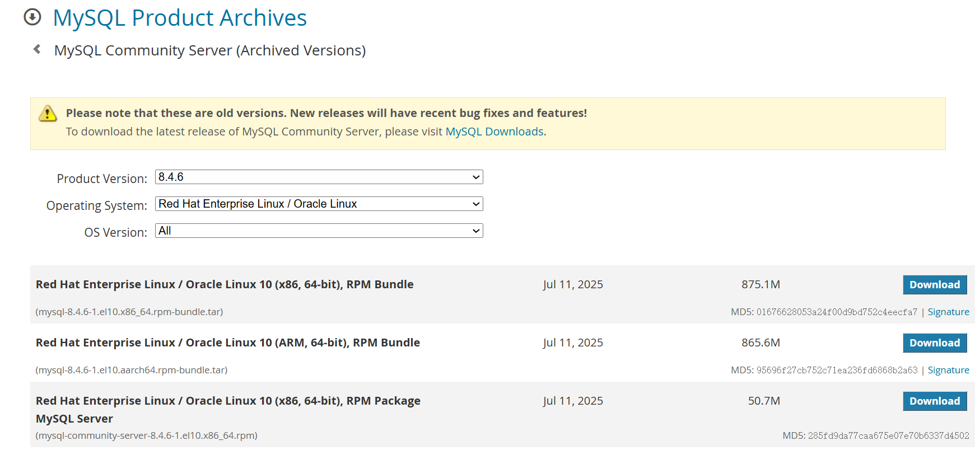Open Signature link for x86 RPM Bundle
The width and height of the screenshot is (980, 450).
948,312
